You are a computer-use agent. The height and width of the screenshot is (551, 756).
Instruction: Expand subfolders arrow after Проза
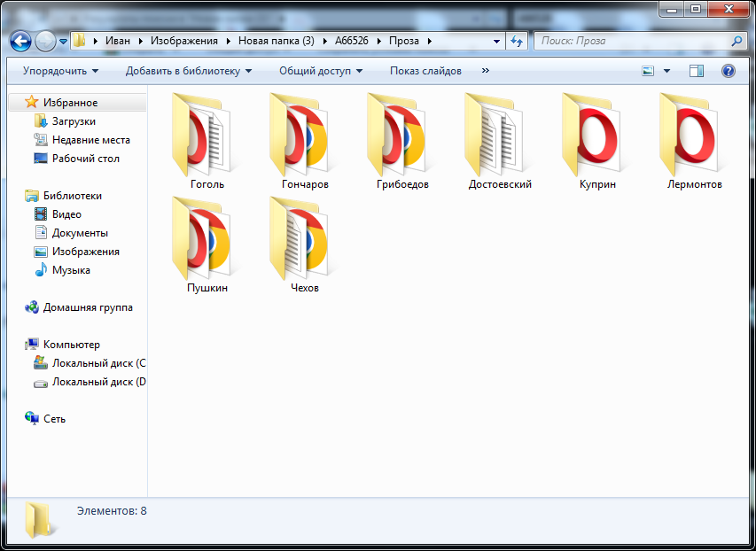[x=430, y=41]
